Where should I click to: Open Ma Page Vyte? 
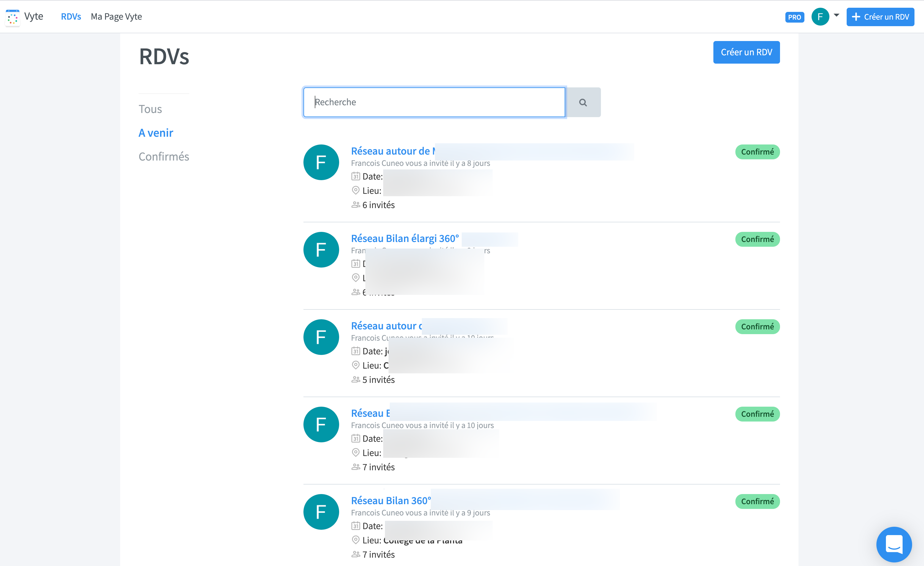[116, 16]
